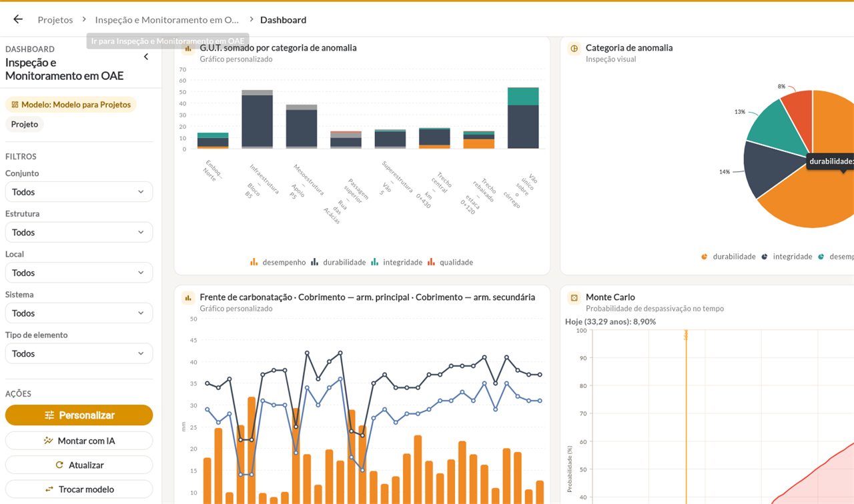Toggle durabilidade series in G.U.T. legend
The image size is (854, 504).
(338, 262)
